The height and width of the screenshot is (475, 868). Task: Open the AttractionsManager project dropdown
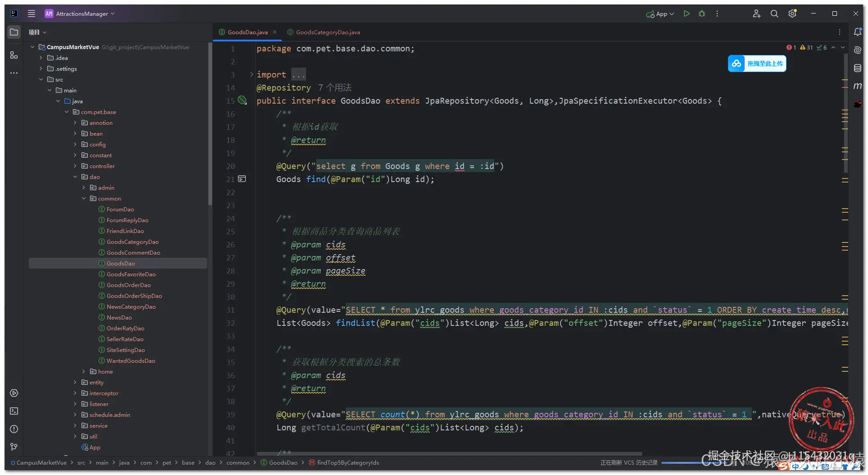[x=80, y=14]
